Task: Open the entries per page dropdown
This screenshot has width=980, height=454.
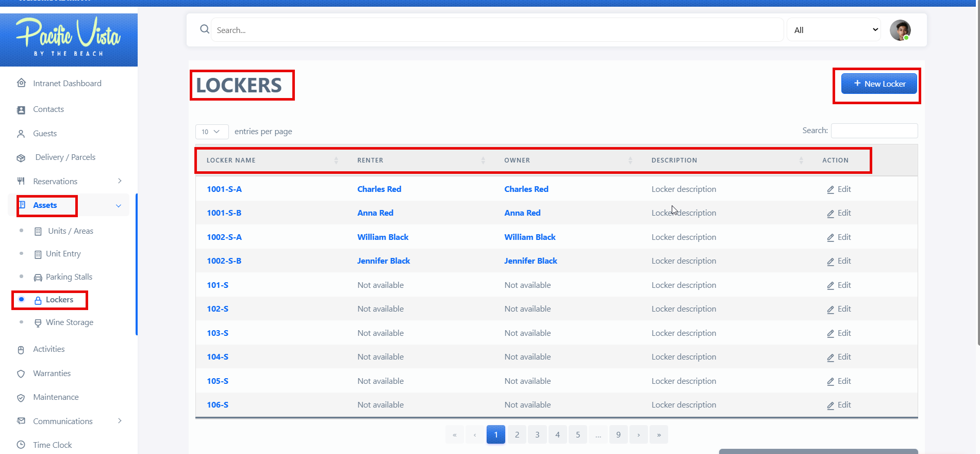Action: point(211,132)
